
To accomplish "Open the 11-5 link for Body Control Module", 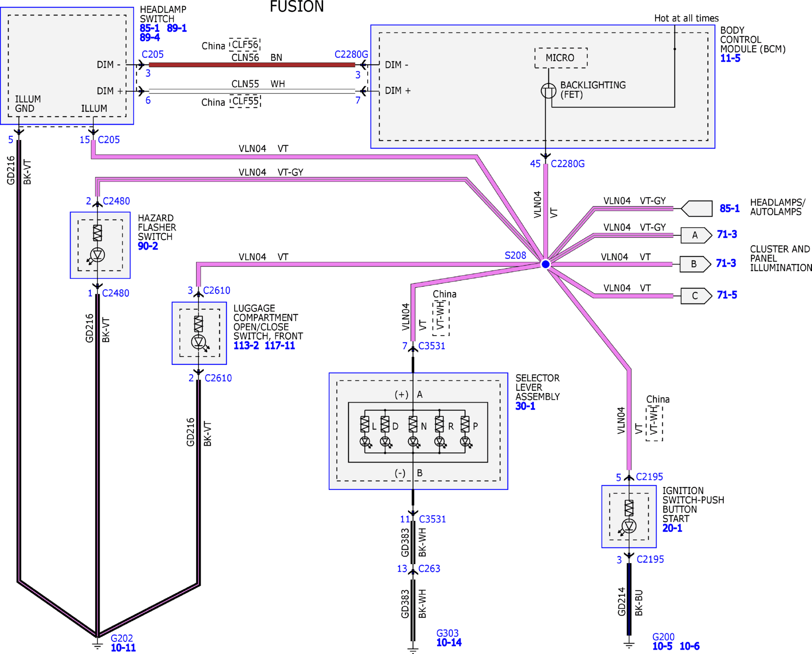I will coord(730,58).
